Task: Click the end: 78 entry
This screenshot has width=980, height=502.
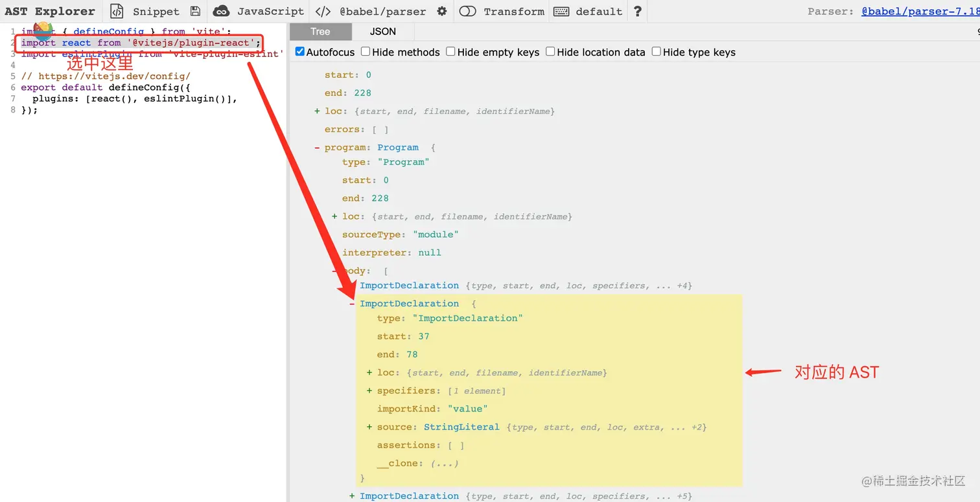Action: (397, 354)
